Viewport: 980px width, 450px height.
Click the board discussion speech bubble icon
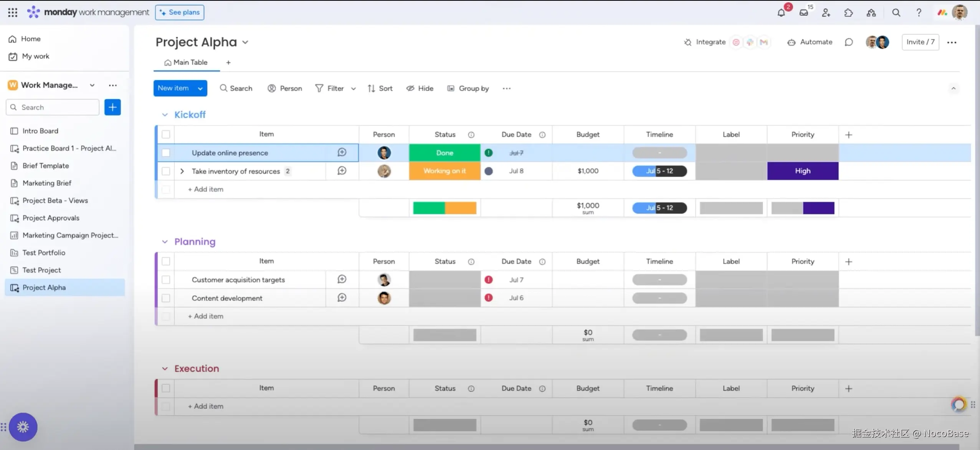(849, 42)
